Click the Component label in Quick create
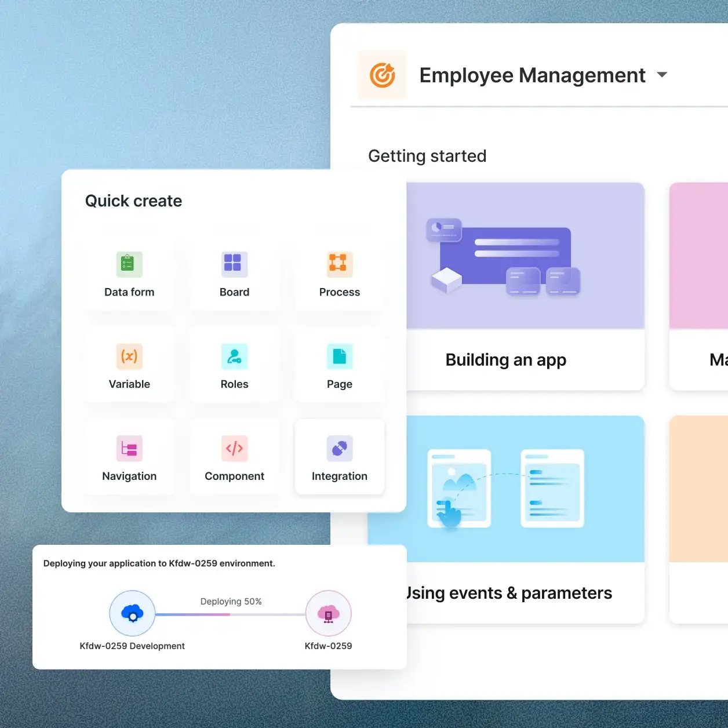The height and width of the screenshot is (728, 728). point(234,476)
